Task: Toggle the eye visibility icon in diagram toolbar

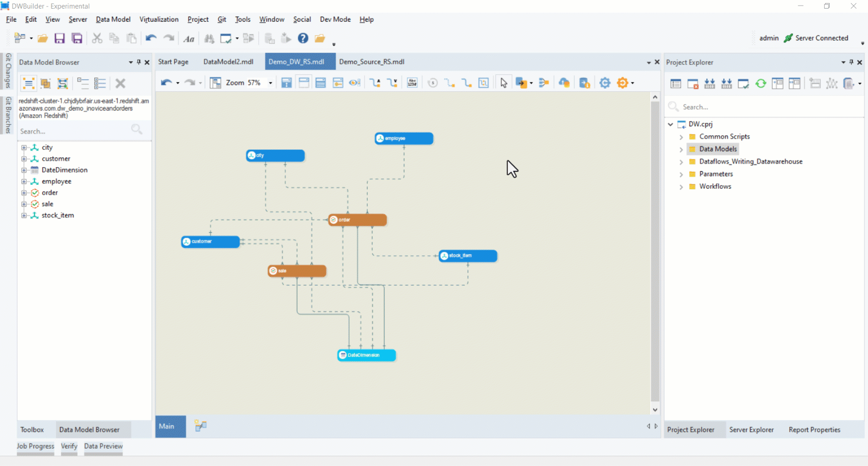Action: point(355,83)
